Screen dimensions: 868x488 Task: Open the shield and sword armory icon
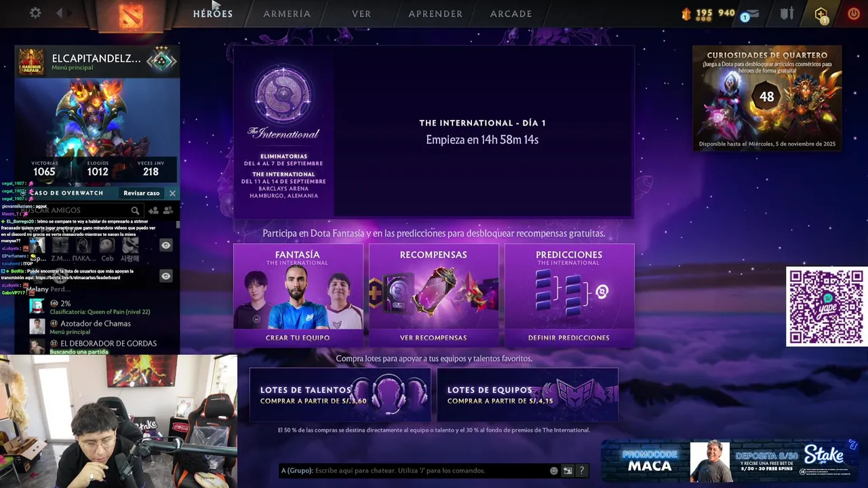(x=787, y=14)
